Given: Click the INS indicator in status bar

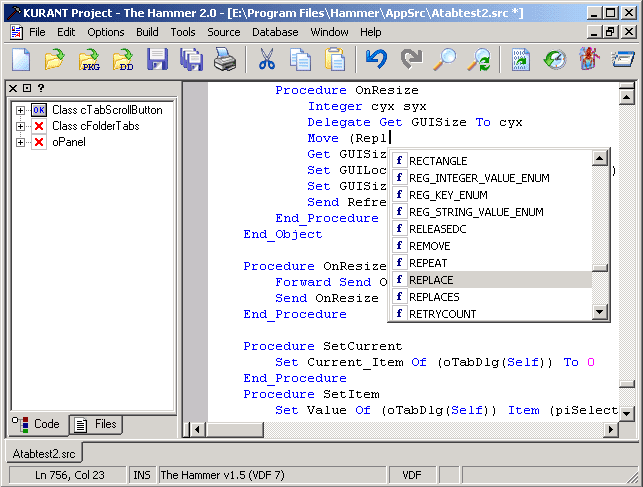Looking at the screenshot, I should tap(141, 475).
